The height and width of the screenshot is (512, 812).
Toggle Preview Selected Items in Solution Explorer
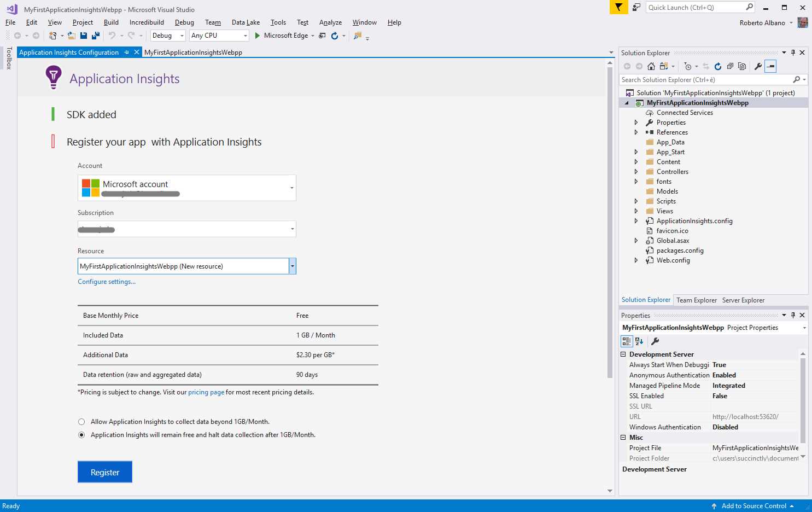point(770,66)
